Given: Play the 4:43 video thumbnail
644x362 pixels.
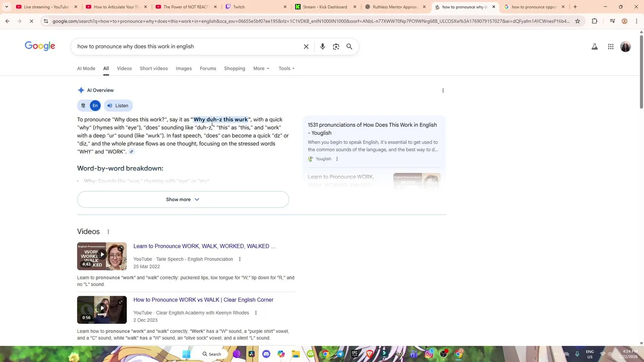Looking at the screenshot, I should tap(102, 256).
